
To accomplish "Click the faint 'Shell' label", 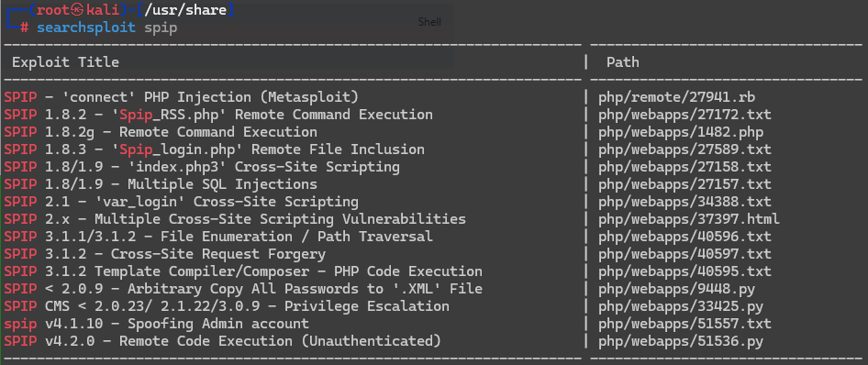I will [x=429, y=22].
